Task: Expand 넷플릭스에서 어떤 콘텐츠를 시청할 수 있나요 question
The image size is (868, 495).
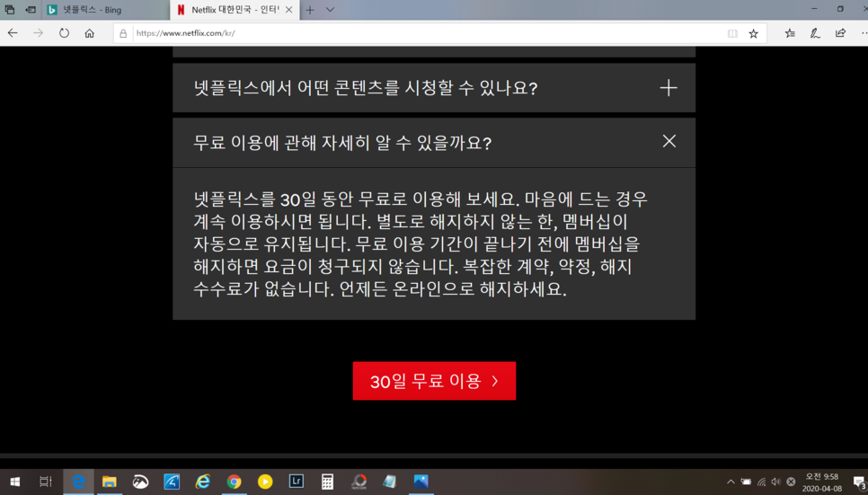Action: tap(434, 87)
